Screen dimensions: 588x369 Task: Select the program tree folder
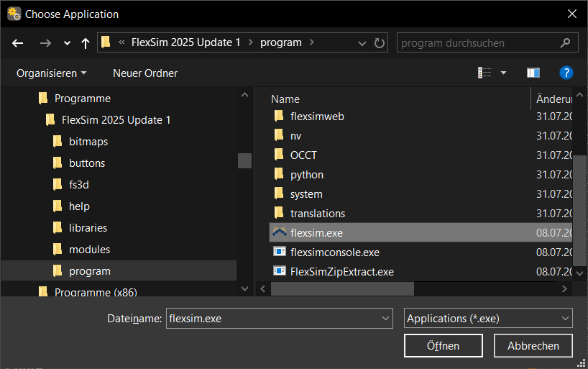point(90,271)
